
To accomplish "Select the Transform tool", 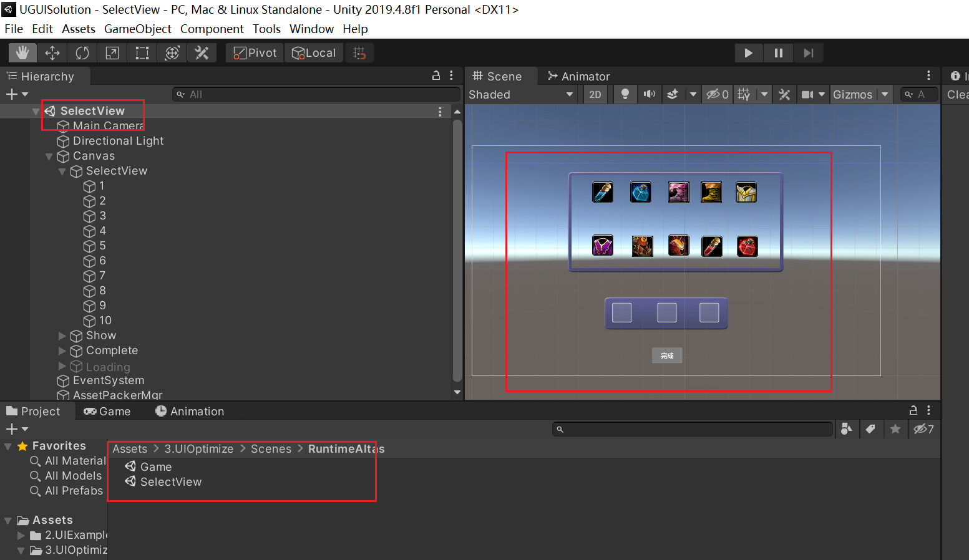I will point(172,53).
